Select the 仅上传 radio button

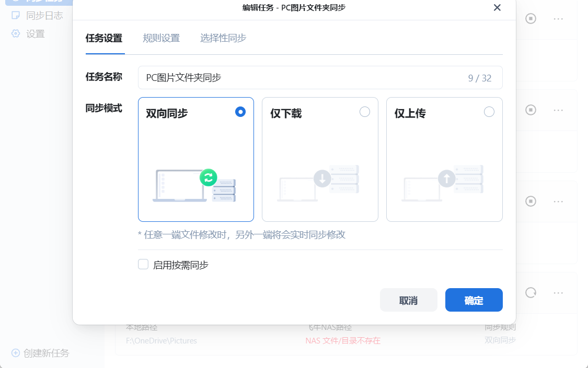[489, 112]
